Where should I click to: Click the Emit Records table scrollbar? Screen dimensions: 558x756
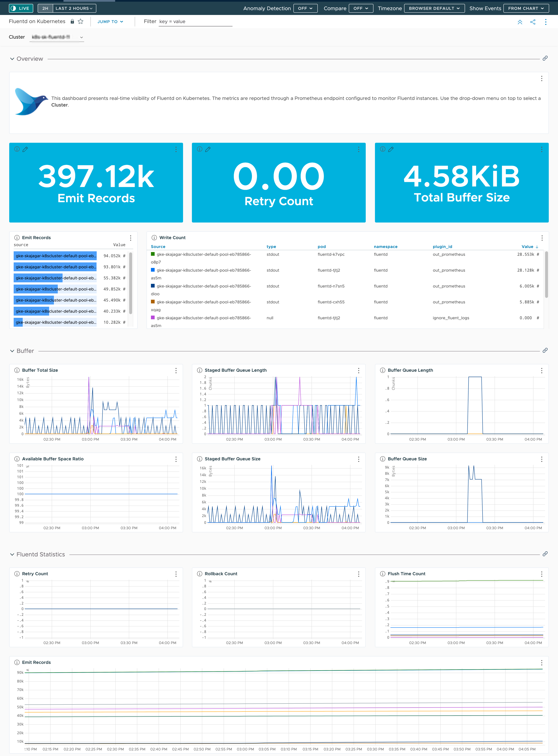point(131,283)
